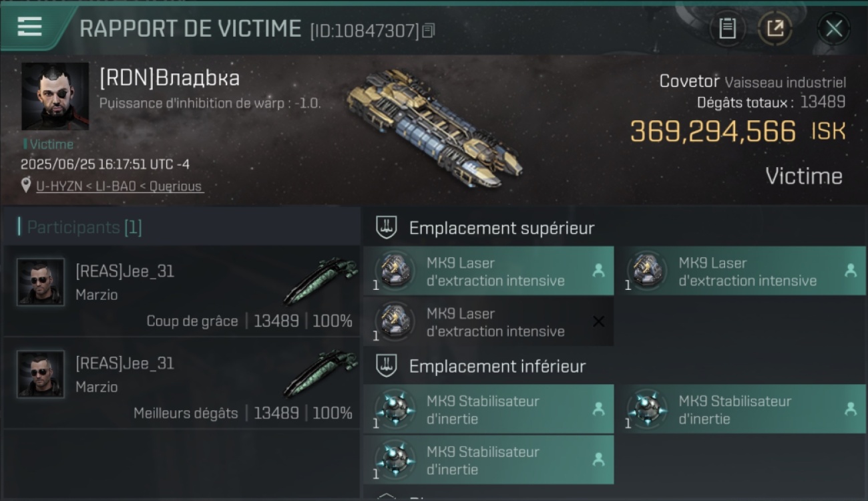
Task: Open Jee_31 portrait in Coup de grâce row
Action: [x=41, y=282]
